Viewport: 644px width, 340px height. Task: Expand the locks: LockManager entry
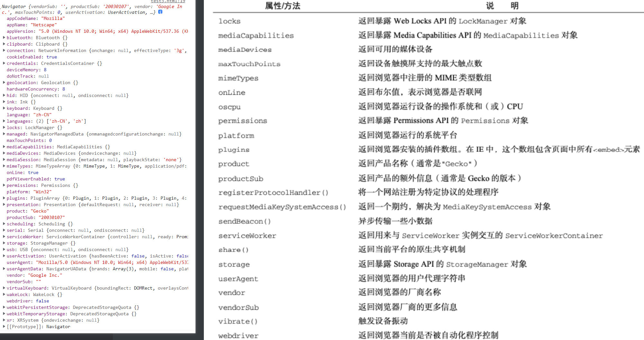click(4, 127)
